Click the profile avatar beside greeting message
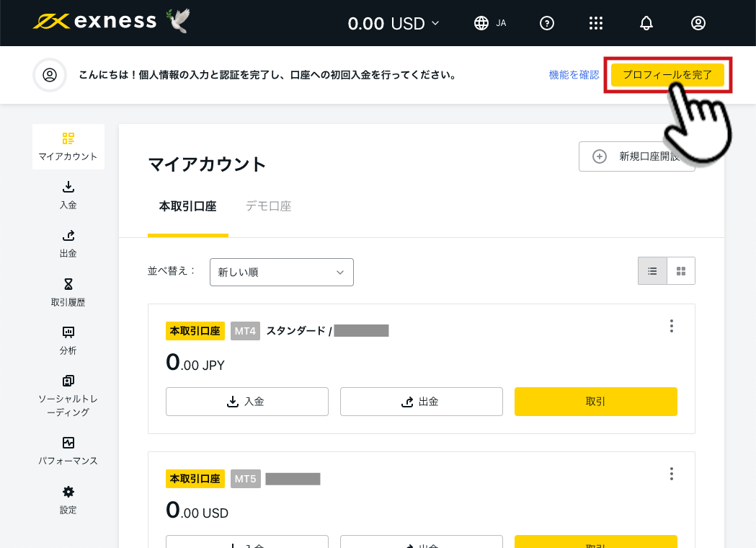 pyautogui.click(x=50, y=75)
